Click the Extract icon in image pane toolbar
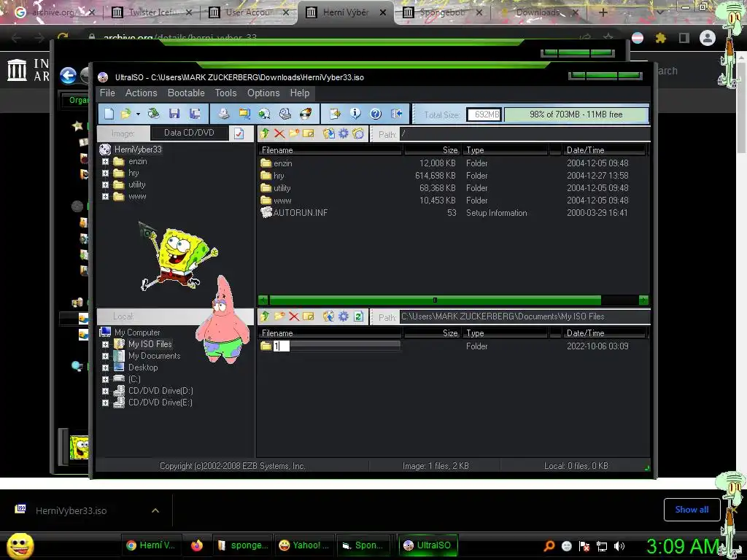Viewport: 747px width, 560px height. point(328,133)
